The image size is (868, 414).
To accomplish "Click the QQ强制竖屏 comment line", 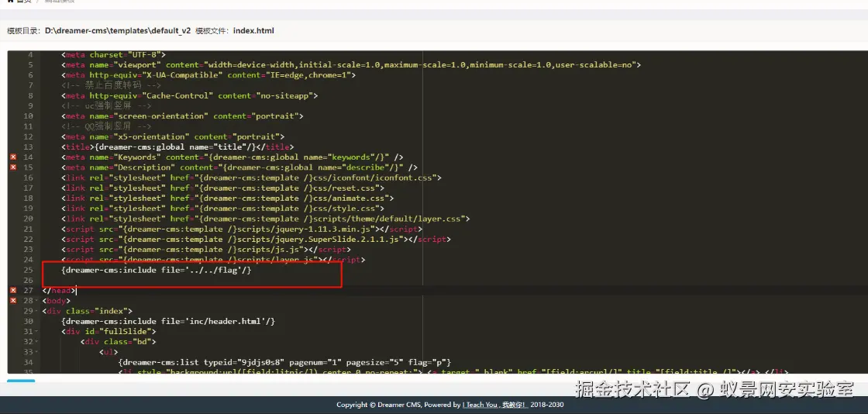I will (x=106, y=126).
